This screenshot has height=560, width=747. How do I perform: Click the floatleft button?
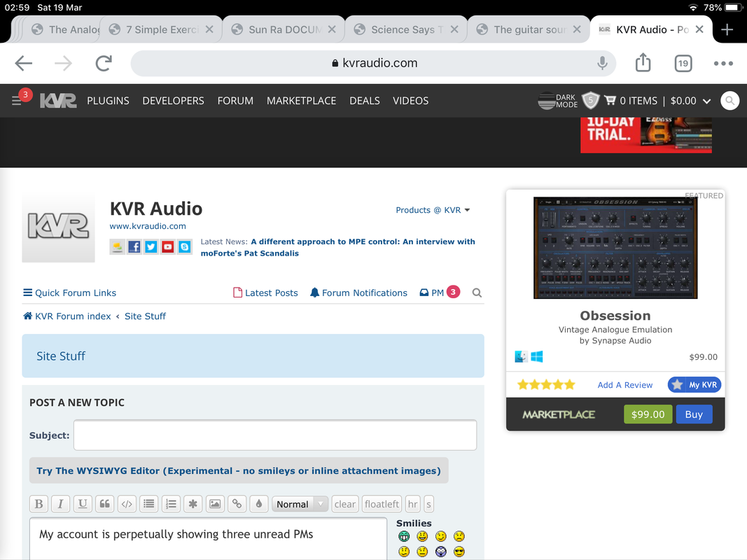click(x=382, y=504)
